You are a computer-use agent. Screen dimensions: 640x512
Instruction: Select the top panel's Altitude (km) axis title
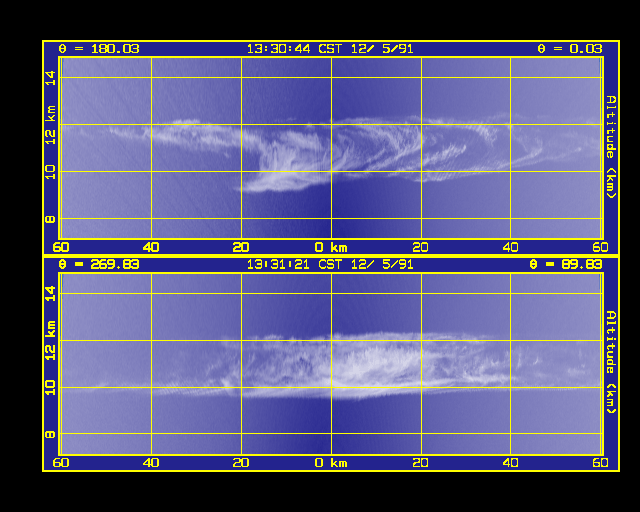coord(611,147)
